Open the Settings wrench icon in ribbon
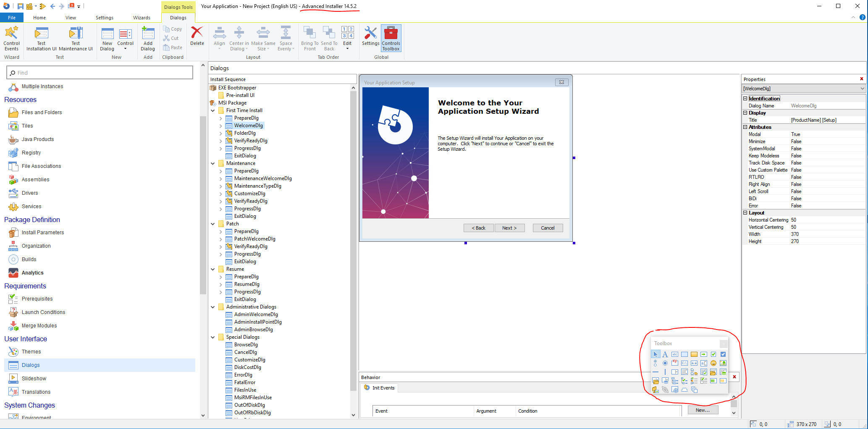 pos(370,36)
